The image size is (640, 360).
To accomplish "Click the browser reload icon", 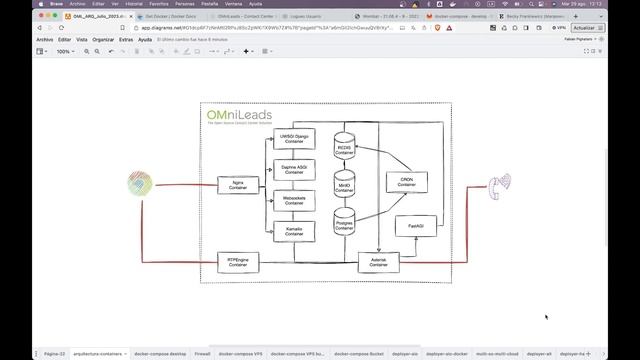I will 61,28.
